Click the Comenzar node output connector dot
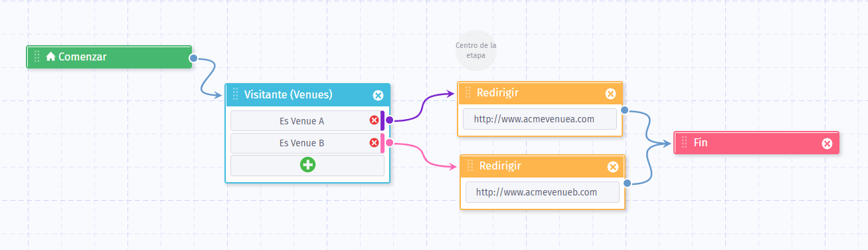This screenshot has width=868, height=250. pos(193,59)
